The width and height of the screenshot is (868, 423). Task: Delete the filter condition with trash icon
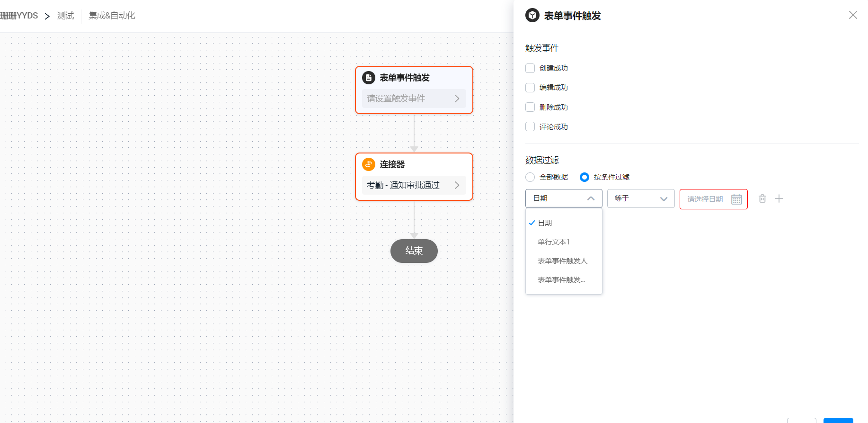coord(762,198)
